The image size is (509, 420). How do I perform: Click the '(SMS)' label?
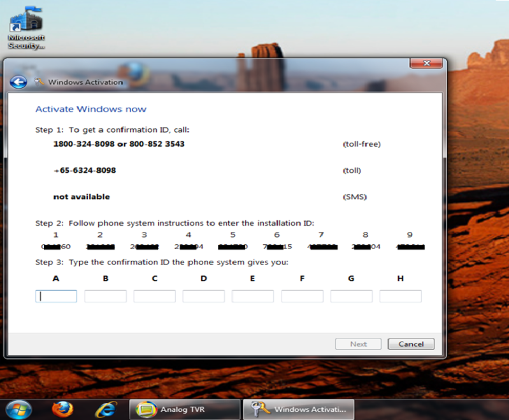coord(355,197)
